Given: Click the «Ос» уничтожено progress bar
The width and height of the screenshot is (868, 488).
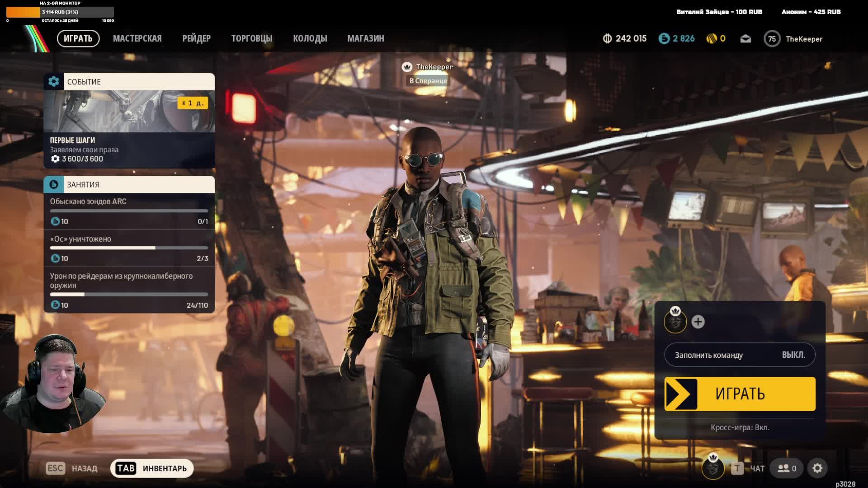Looking at the screenshot, I should pos(129,248).
